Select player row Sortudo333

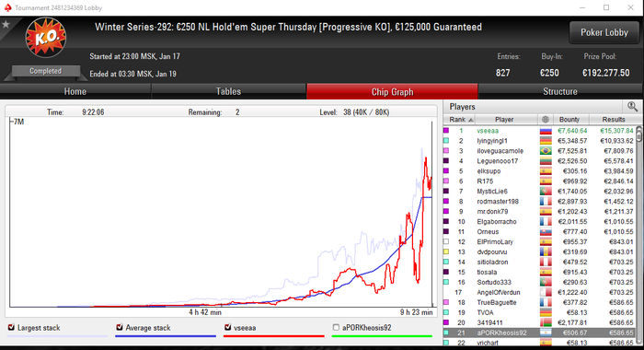coord(540,282)
